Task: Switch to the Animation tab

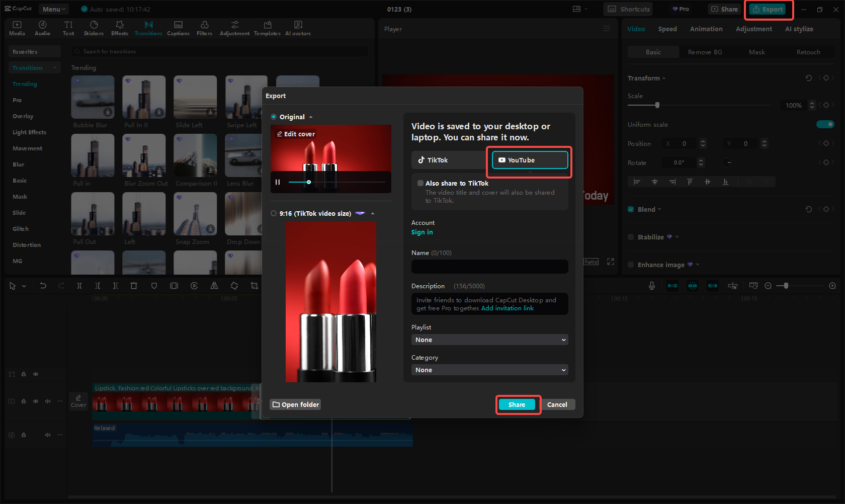Action: point(706,29)
